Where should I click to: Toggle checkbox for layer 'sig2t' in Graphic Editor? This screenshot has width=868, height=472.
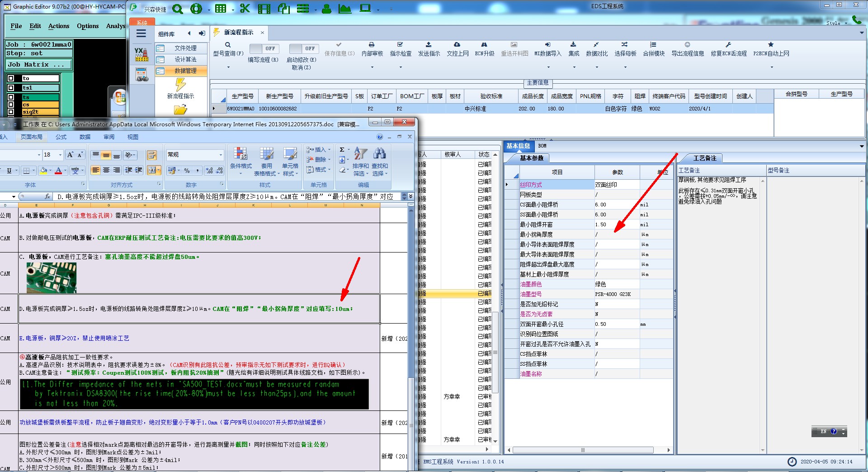[11, 111]
